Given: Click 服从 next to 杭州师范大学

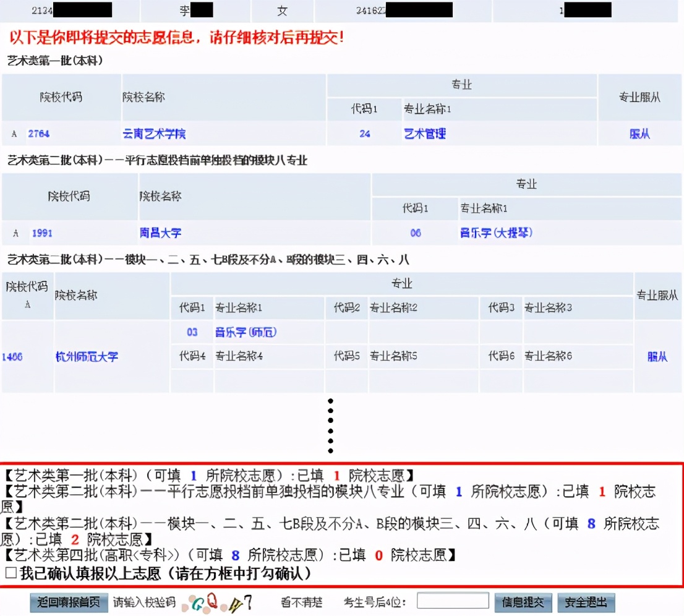Looking at the screenshot, I should click(656, 357).
